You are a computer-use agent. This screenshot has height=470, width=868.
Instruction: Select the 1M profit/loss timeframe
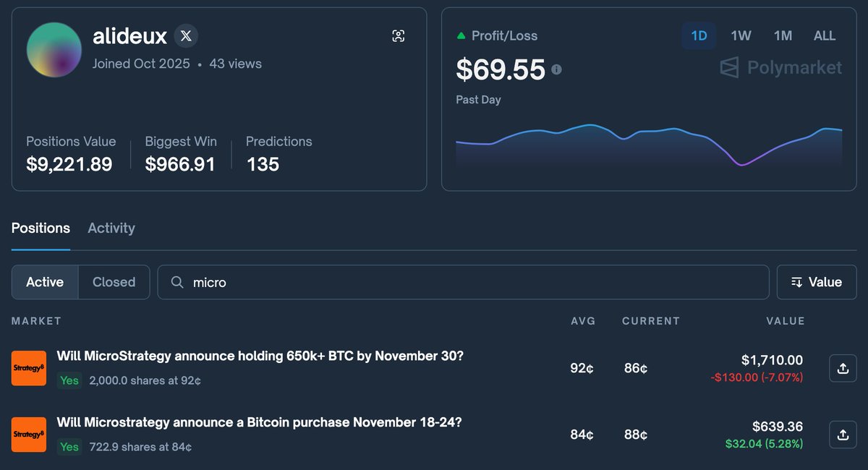click(x=783, y=35)
